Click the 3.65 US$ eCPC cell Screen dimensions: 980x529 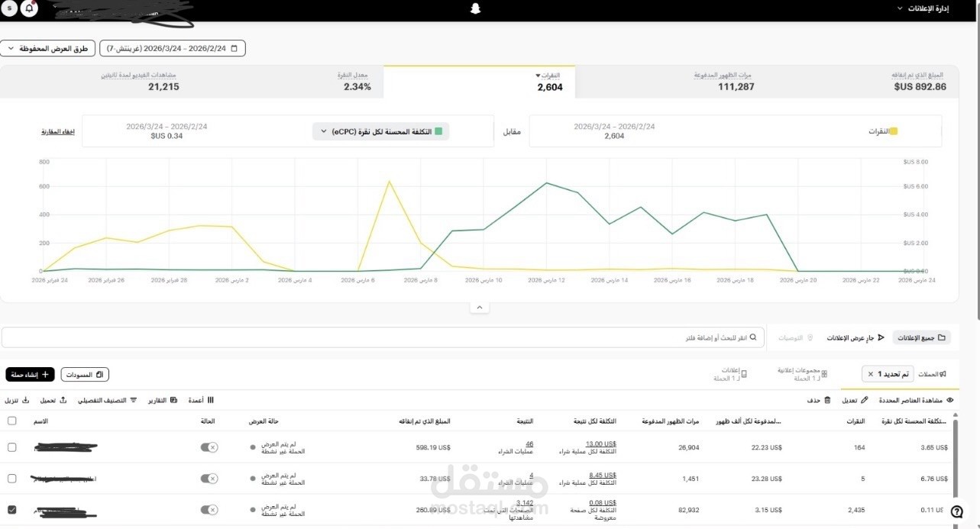point(933,447)
